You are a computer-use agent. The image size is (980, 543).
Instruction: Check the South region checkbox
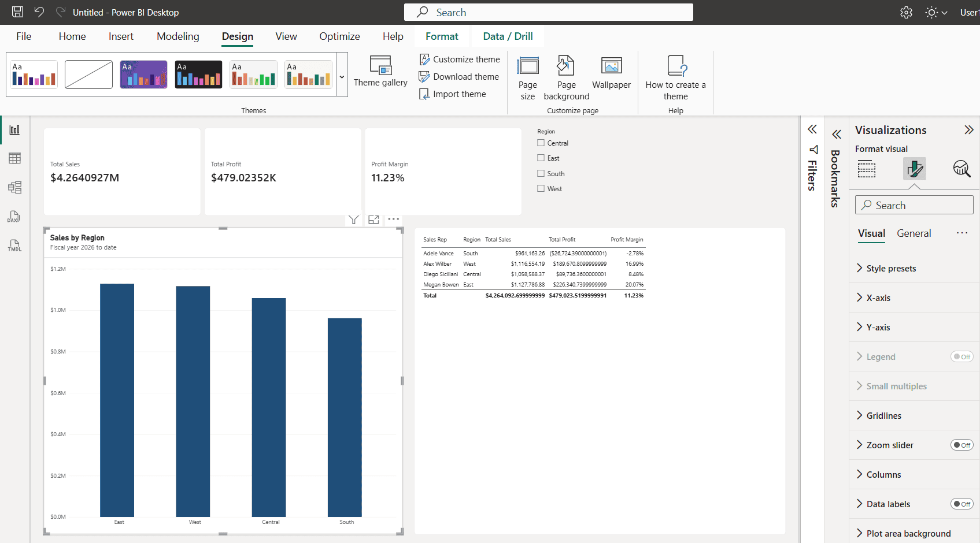coord(541,173)
